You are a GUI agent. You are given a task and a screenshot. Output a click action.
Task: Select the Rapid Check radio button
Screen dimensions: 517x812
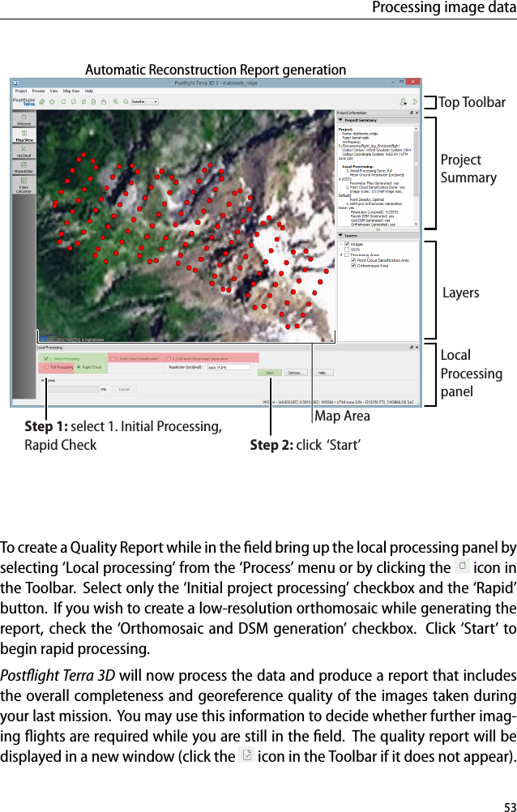click(79, 367)
